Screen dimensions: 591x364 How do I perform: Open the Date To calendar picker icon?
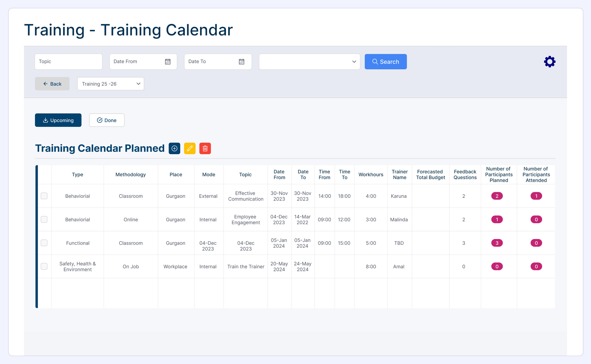[x=242, y=62]
